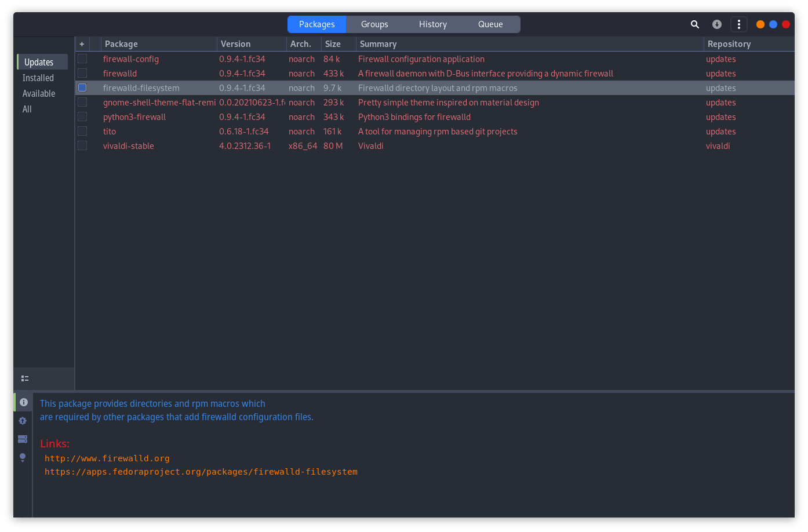
Task: Open the History tab
Action: (x=433, y=24)
